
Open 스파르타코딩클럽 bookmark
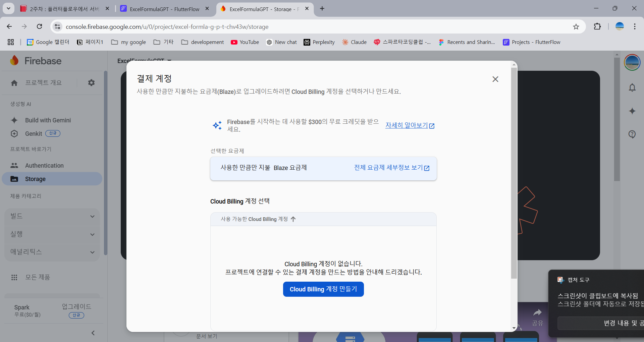402,42
